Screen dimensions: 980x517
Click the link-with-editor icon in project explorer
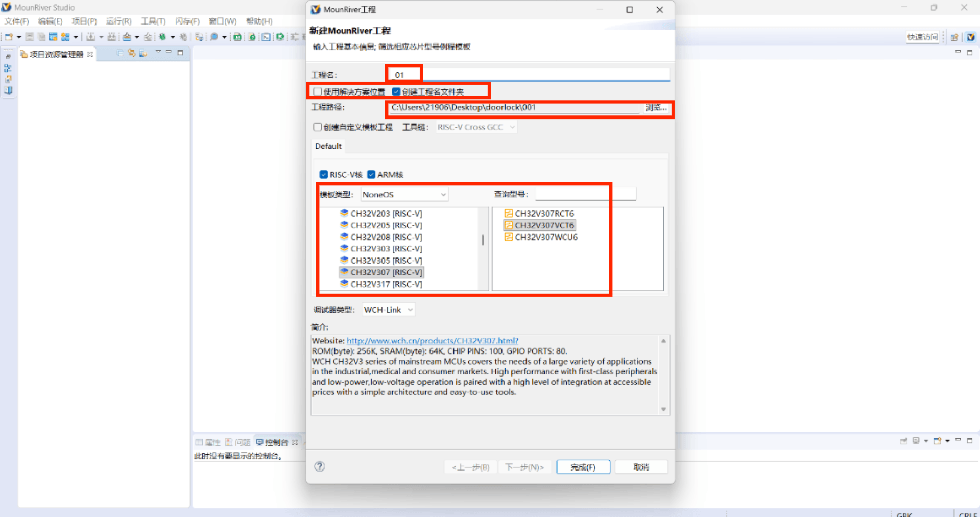pos(132,53)
